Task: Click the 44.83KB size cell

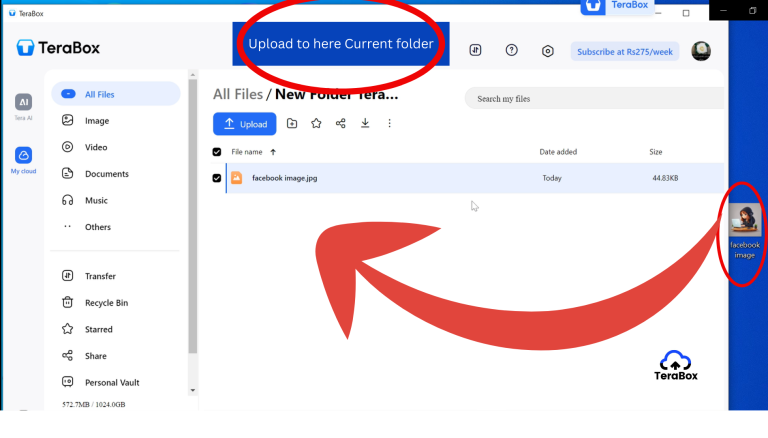Action: point(665,178)
